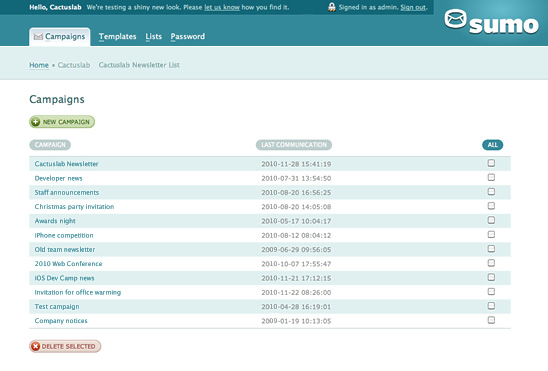Click the padlock icon beside Signed in
The width and height of the screenshot is (548, 371).
point(332,7)
